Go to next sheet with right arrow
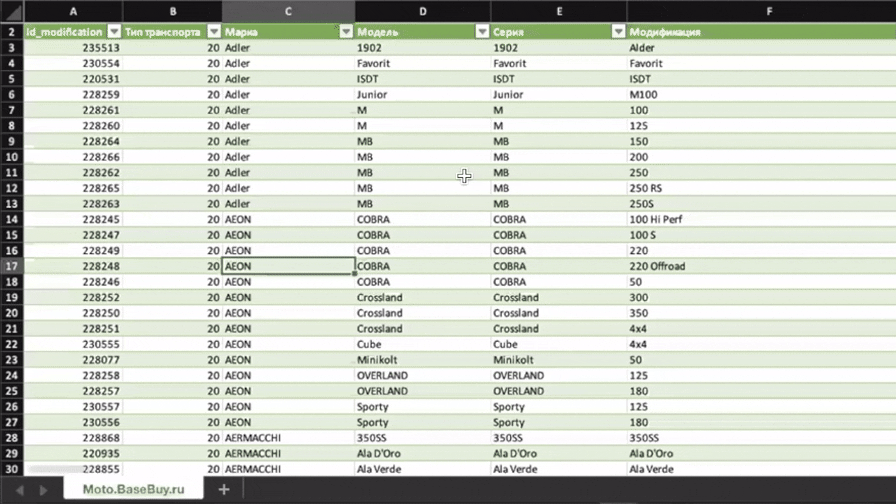The height and width of the screenshot is (504, 896). click(43, 490)
